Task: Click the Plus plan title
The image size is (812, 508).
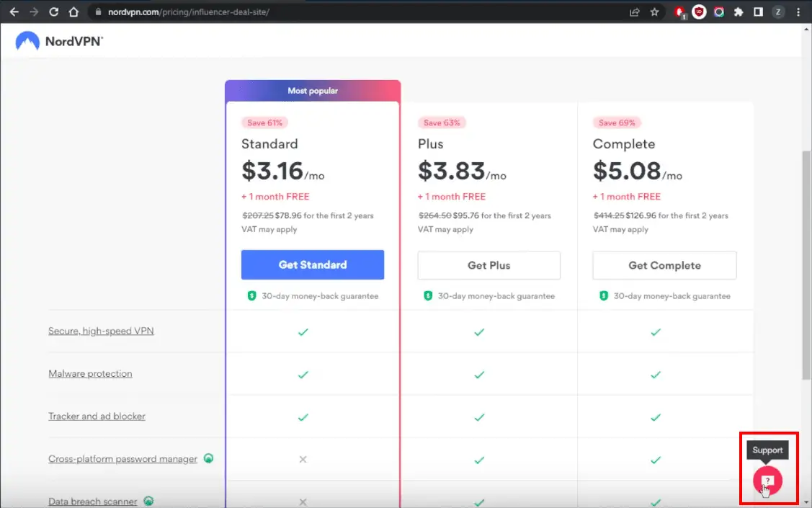Action: click(x=431, y=144)
